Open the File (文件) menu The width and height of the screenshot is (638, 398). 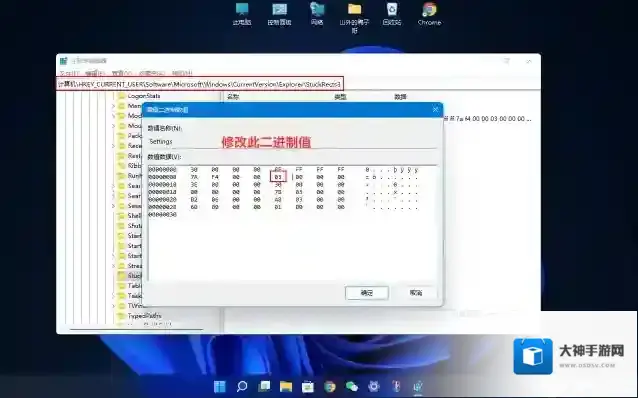[69, 73]
